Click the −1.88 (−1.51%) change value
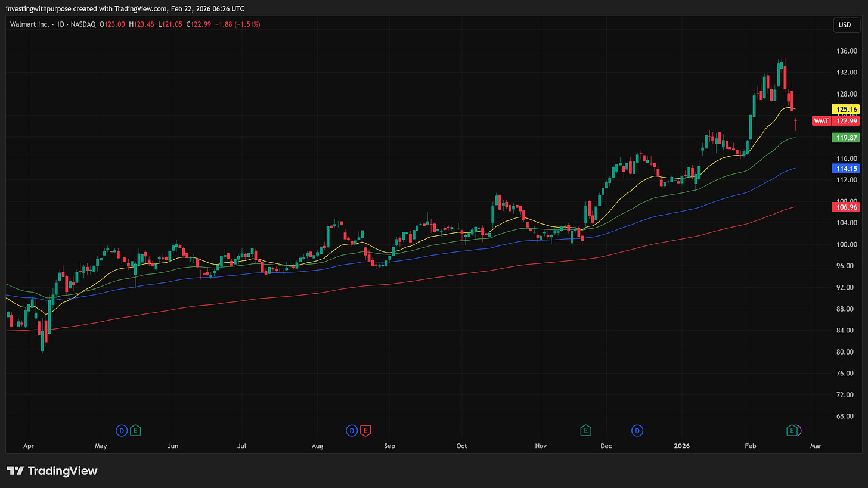This screenshot has width=868, height=488. (x=238, y=24)
